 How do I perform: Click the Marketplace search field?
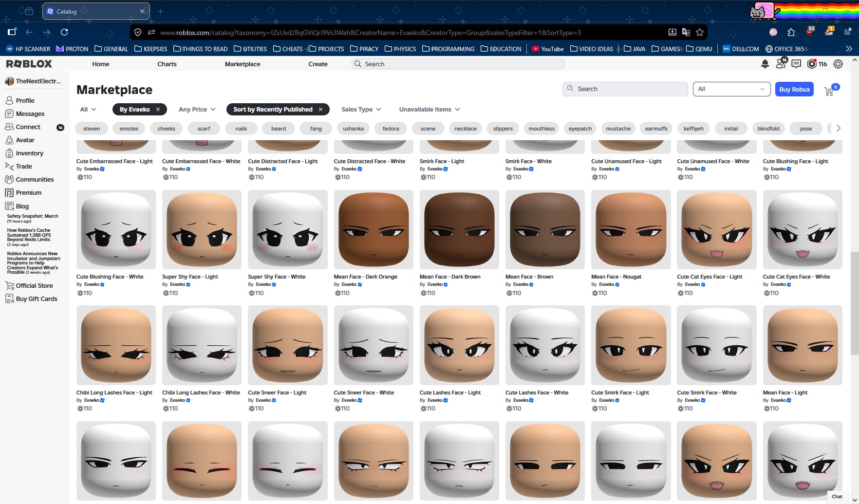click(x=625, y=89)
